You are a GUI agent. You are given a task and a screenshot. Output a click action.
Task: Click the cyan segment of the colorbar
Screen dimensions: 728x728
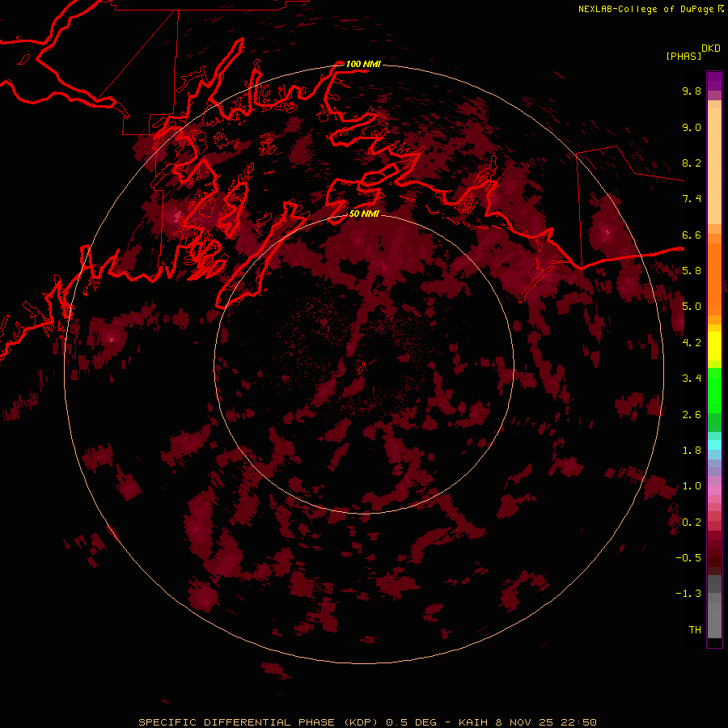714,445
